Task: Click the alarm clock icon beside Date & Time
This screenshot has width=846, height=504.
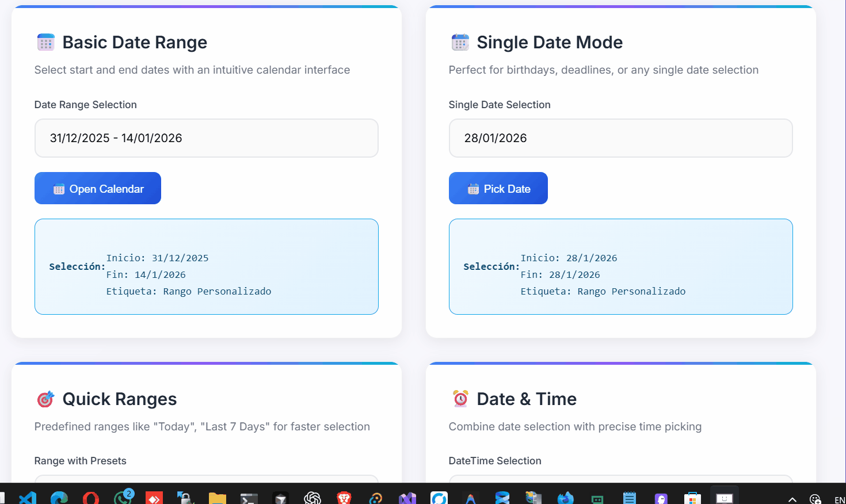Action: (x=459, y=399)
